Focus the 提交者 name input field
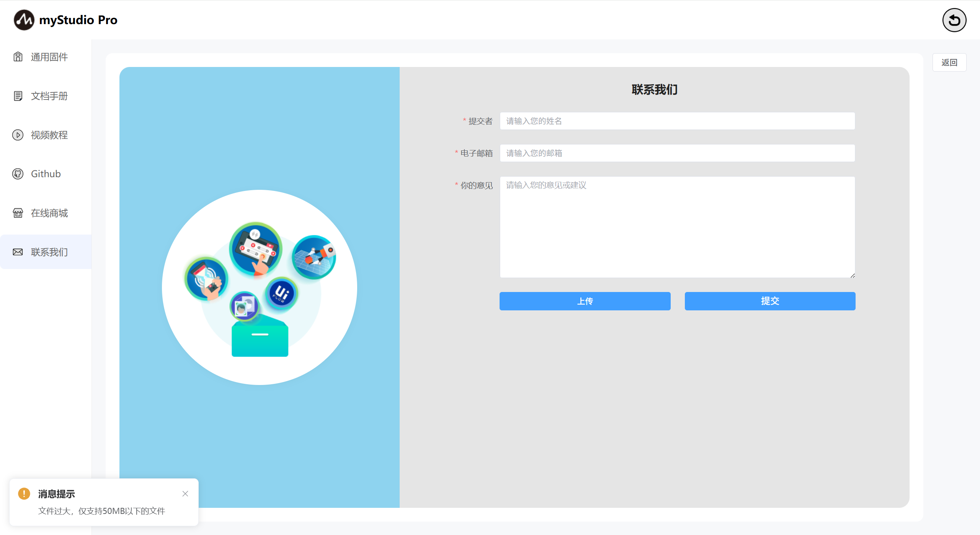The width and height of the screenshot is (980, 535). point(677,121)
